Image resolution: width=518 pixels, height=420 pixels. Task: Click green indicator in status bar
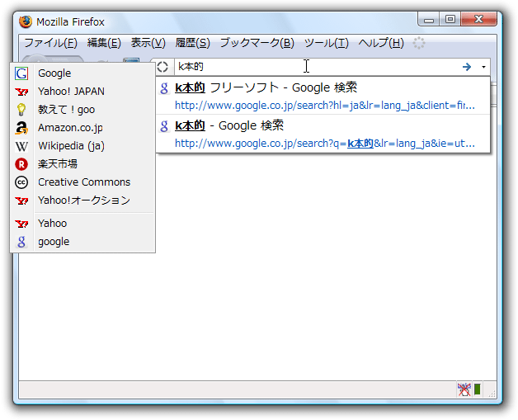[x=478, y=389]
